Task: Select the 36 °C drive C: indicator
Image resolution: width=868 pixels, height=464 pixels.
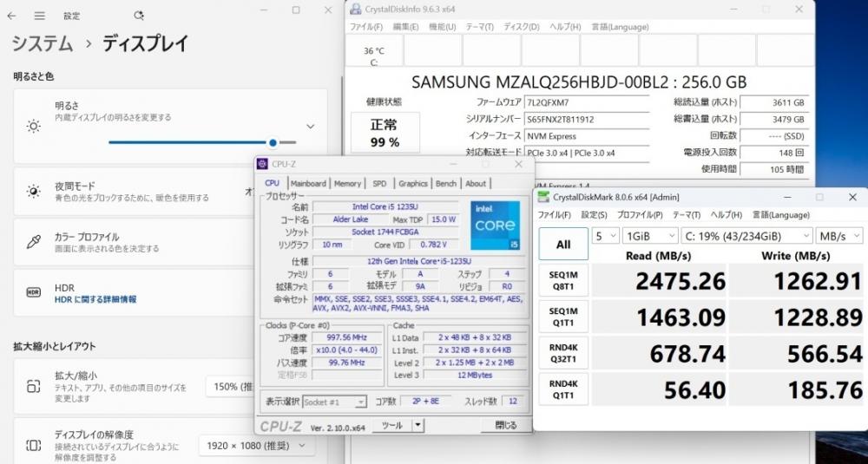Action: pos(374,51)
